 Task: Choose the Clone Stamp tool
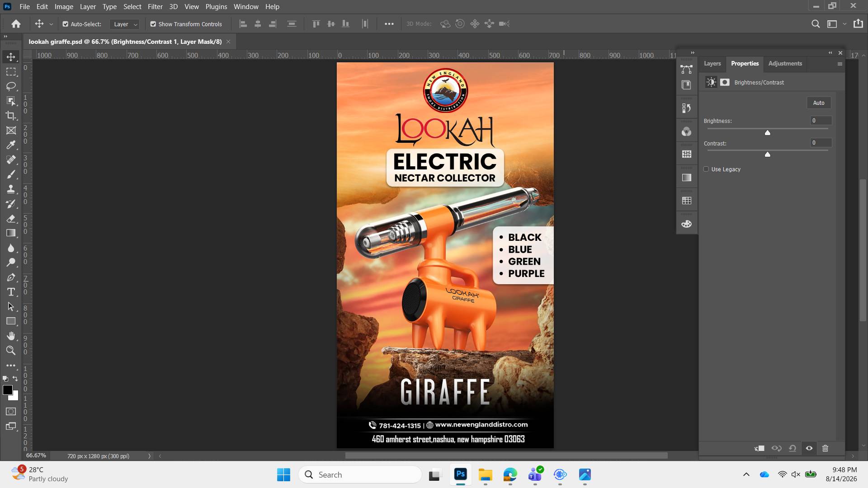tap(11, 189)
